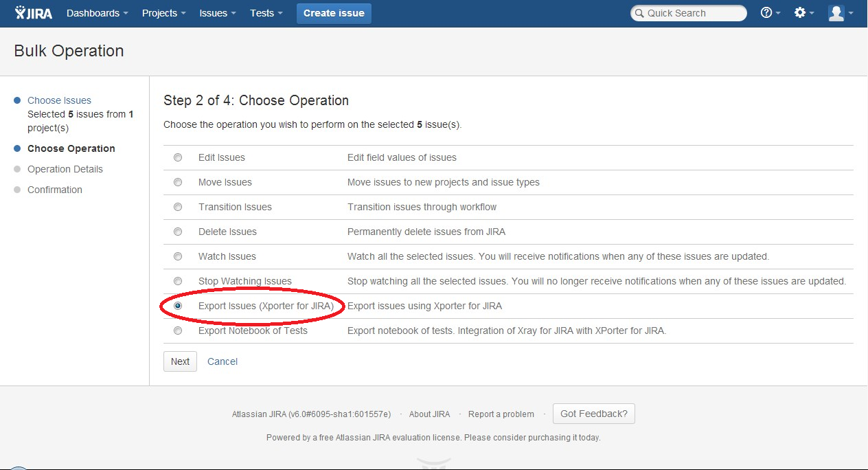Click the Transition Issues label
The width and height of the screenshot is (868, 470).
[235, 207]
